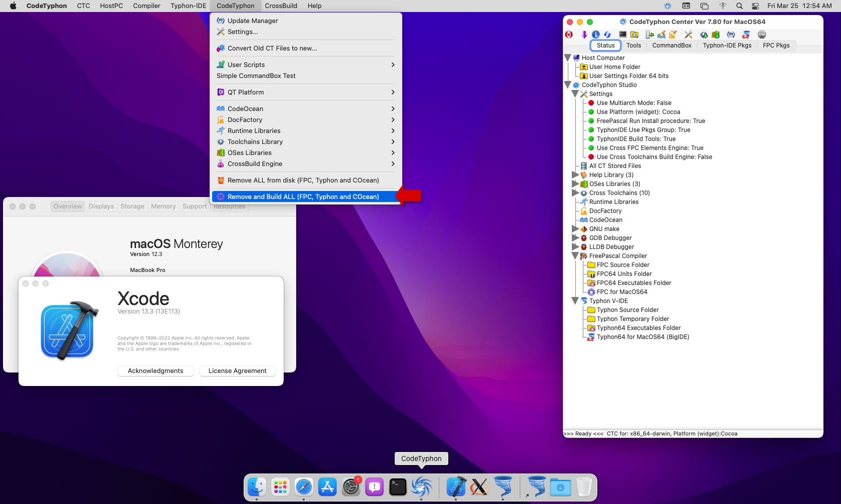Expand the Help Library (3) node
Image resolution: width=841 pixels, height=504 pixels.
click(575, 175)
